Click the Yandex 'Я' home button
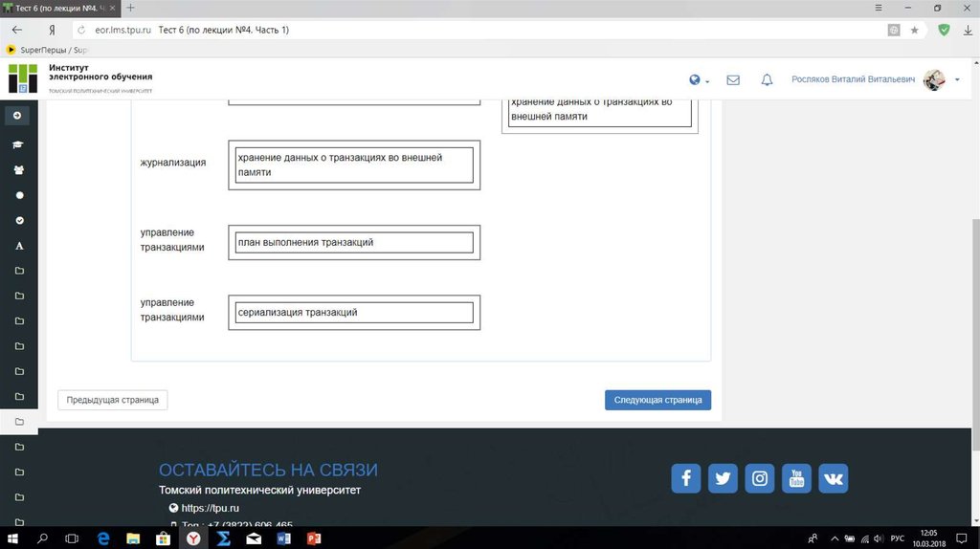The width and height of the screenshot is (980, 549). 52,30
